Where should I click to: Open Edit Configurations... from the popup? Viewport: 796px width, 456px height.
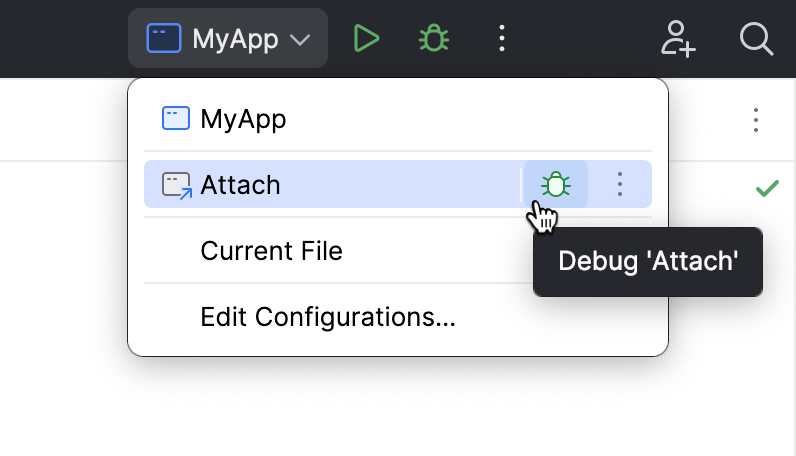pos(328,318)
